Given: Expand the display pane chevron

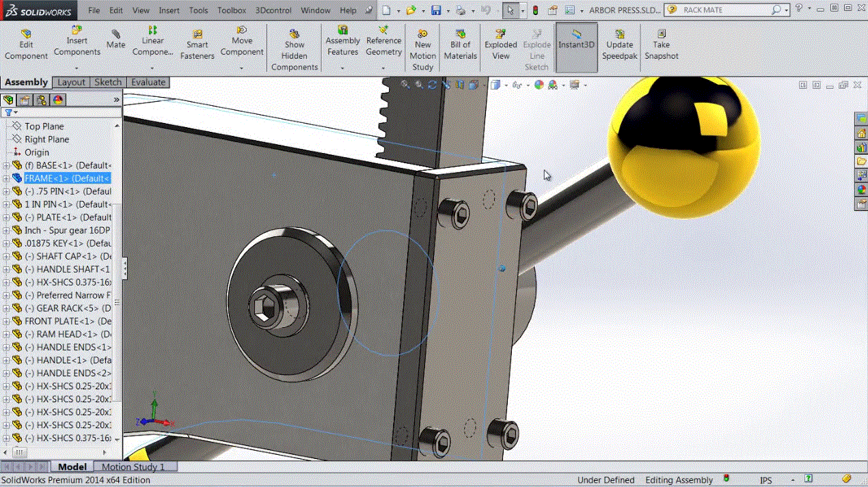Looking at the screenshot, I should 116,100.
